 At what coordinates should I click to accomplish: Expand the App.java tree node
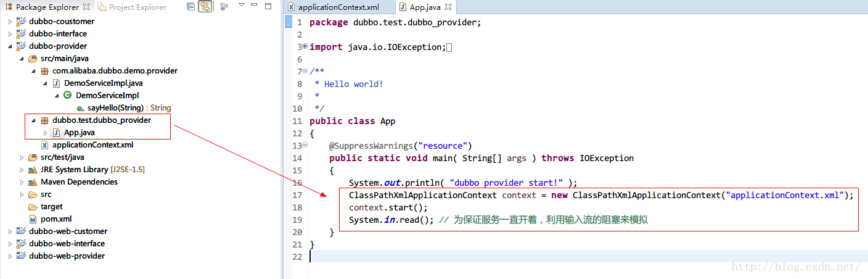point(46,133)
